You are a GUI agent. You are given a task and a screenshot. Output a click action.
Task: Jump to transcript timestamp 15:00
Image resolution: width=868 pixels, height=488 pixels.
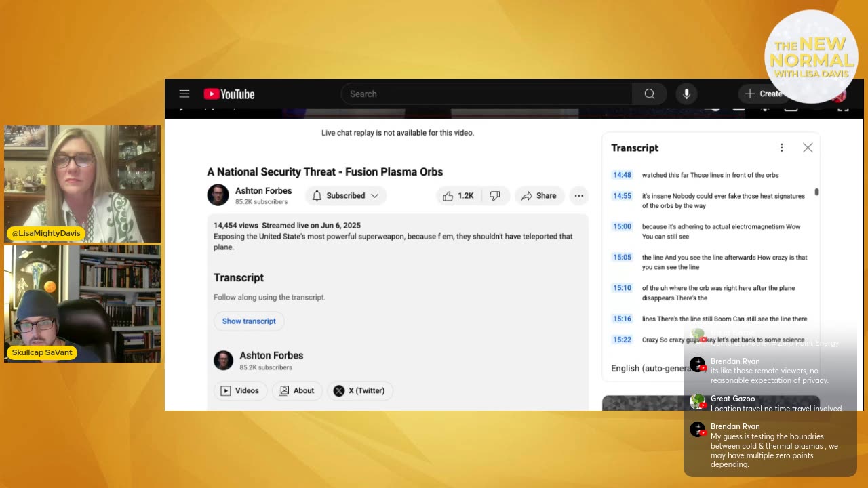coord(622,227)
